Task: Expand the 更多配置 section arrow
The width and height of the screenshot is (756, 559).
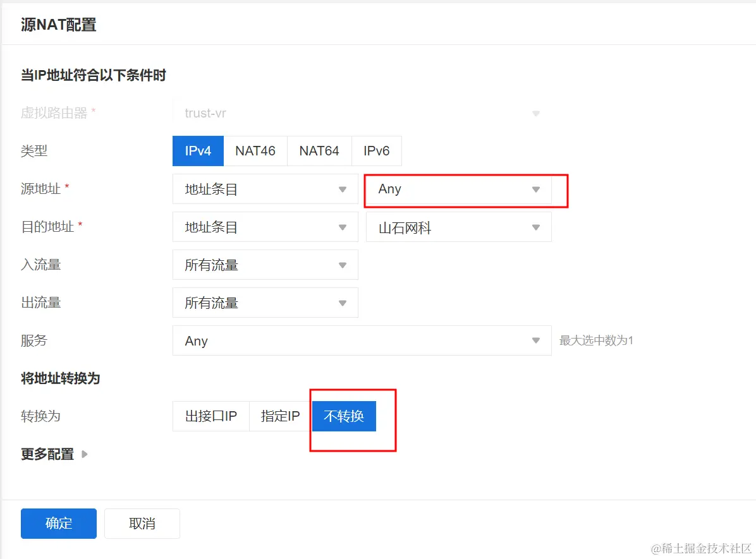Action: click(x=84, y=454)
